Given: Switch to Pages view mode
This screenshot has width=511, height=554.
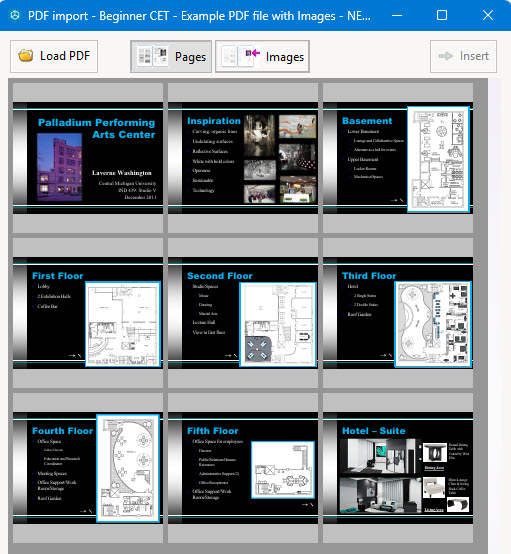Looking at the screenshot, I should click(171, 57).
